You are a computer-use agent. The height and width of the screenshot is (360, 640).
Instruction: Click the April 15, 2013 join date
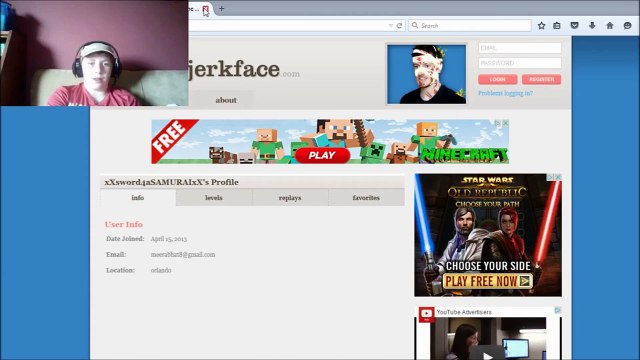[x=169, y=239]
